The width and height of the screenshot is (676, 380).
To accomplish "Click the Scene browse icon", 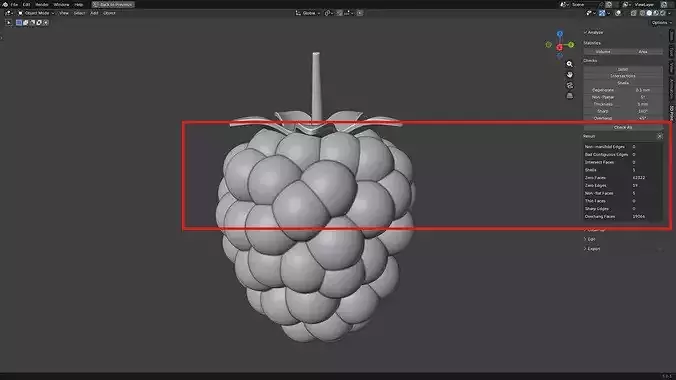I will tap(564, 4).
